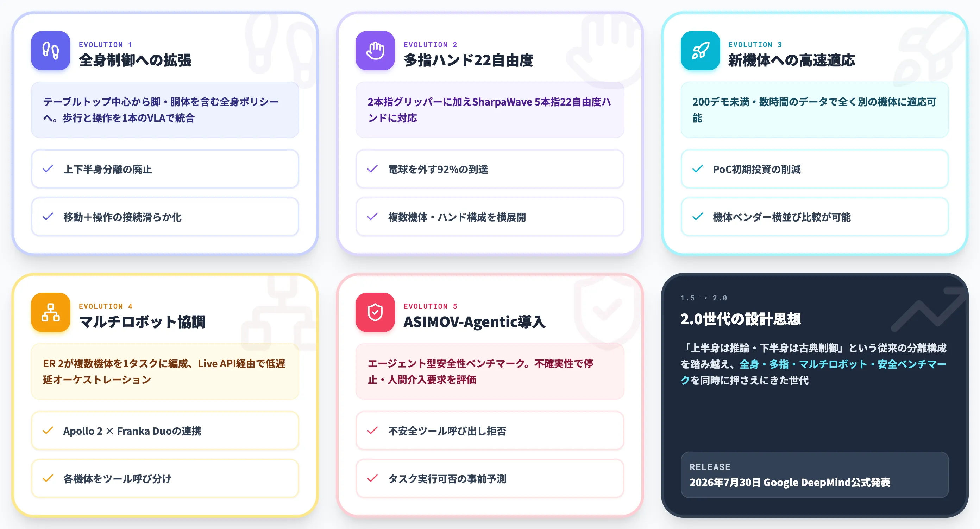The height and width of the screenshot is (529, 980).
Task: Click the EVOLUTION 2 label
Action: (x=430, y=44)
